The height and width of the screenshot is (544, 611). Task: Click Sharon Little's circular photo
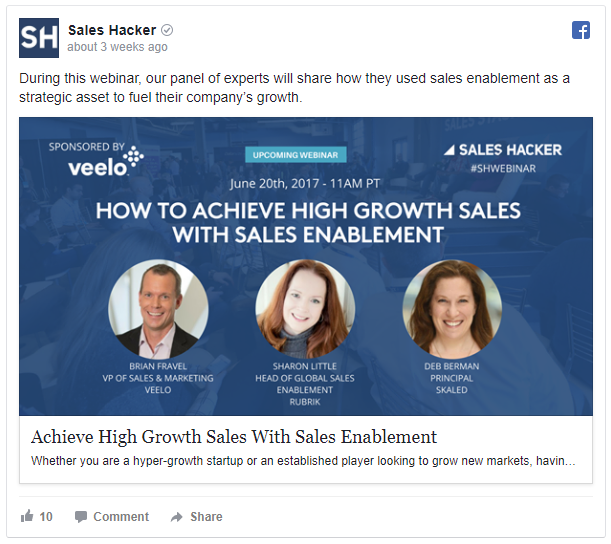[305, 309]
